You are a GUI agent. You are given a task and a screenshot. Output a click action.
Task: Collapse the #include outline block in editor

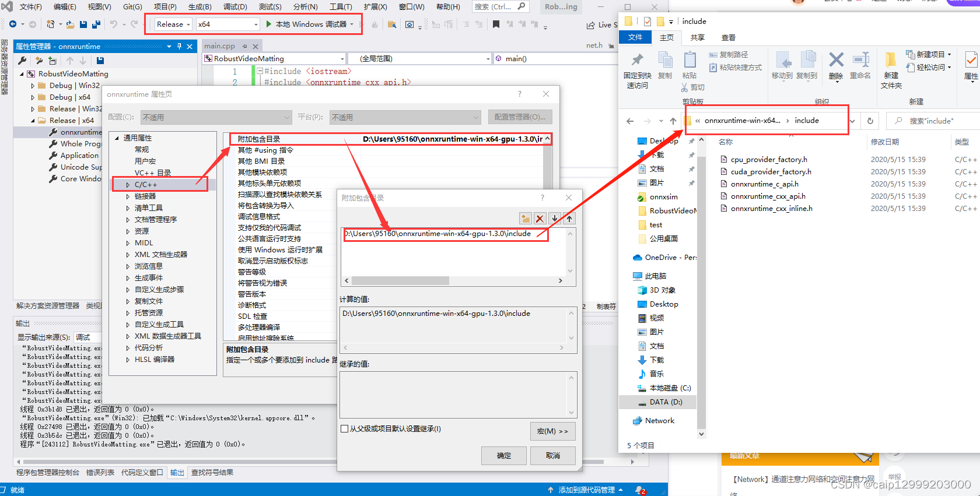click(x=260, y=71)
